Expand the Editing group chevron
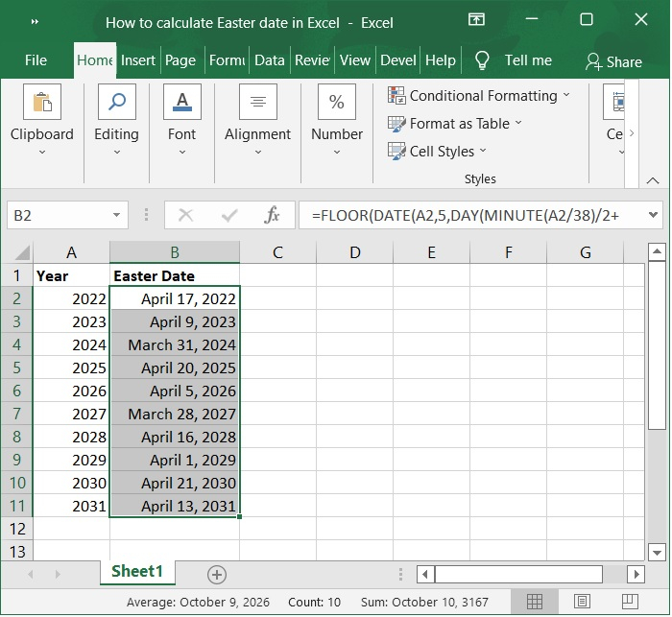This screenshot has height=617, width=672. pos(116,153)
